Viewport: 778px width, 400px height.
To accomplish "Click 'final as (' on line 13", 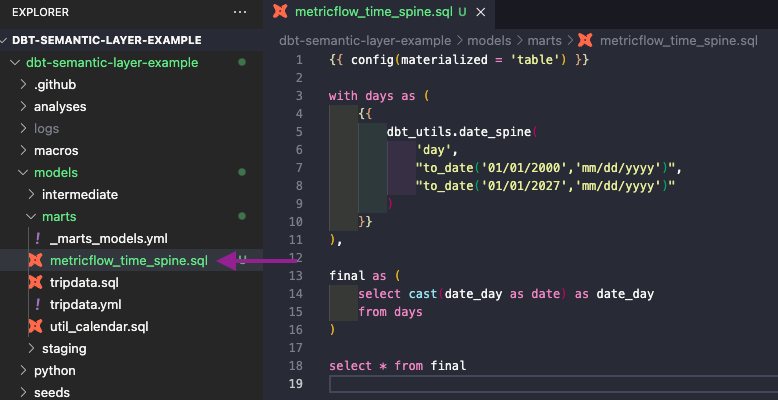I will point(365,276).
